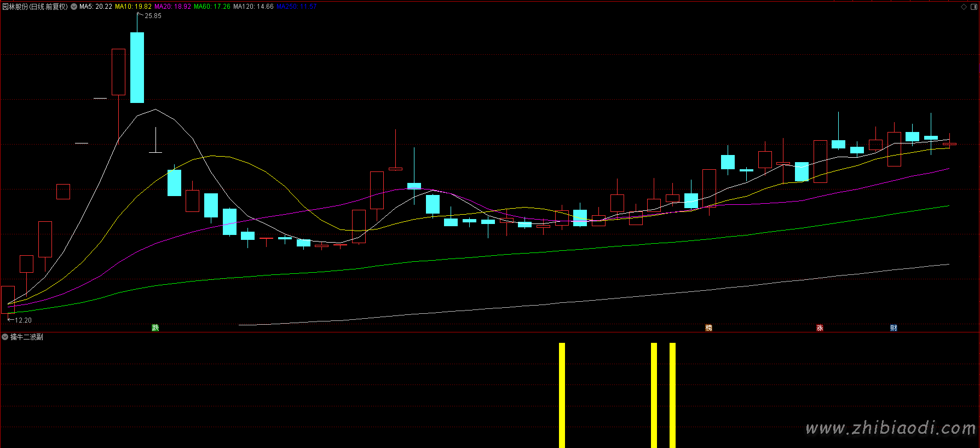
Task: Expand the 擒牛二波副 indicator dropdown arrow
Action: tap(5, 337)
